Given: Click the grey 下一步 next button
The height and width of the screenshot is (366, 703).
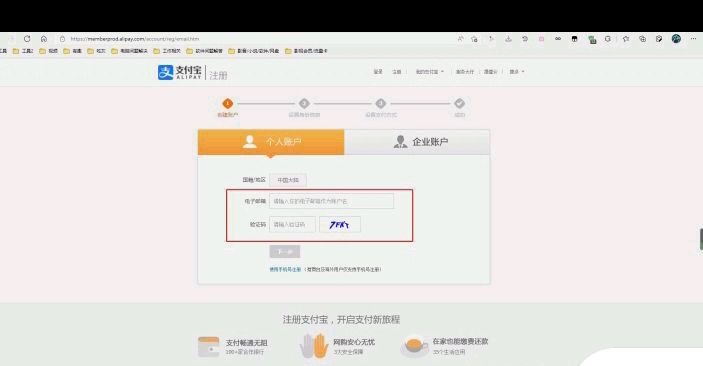Looking at the screenshot, I should coord(285,252).
